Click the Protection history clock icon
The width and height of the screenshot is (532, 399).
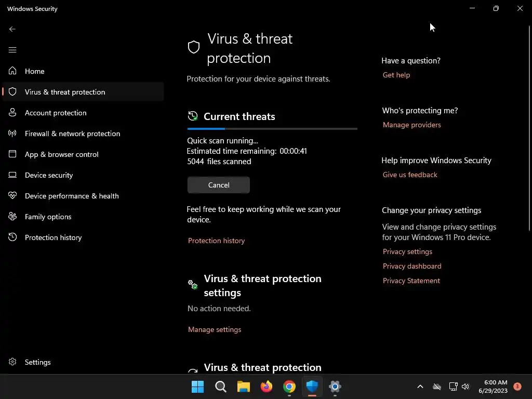pyautogui.click(x=12, y=237)
